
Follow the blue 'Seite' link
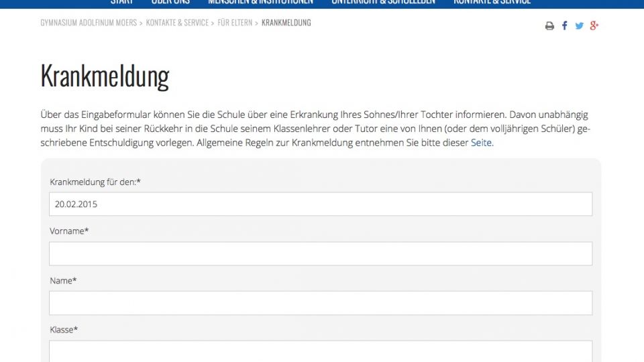click(481, 143)
